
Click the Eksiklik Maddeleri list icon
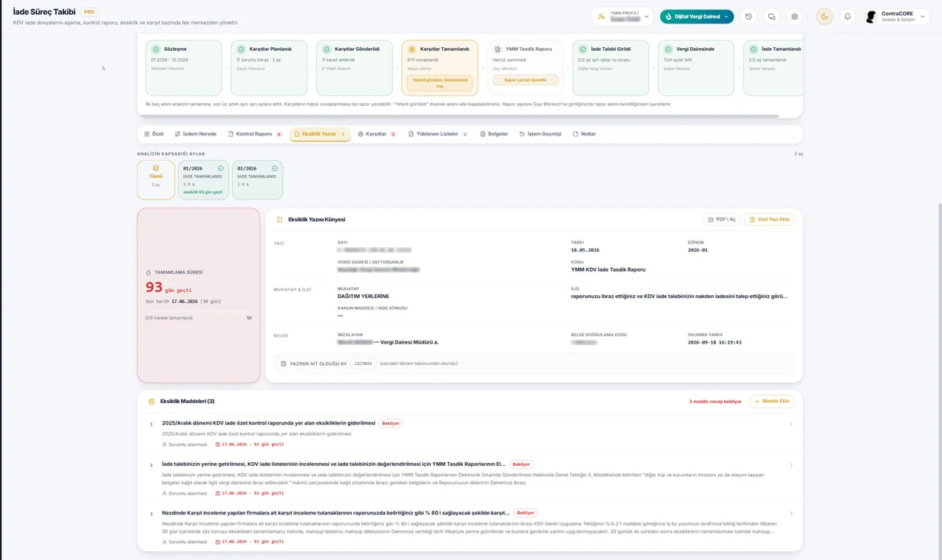[x=152, y=402]
